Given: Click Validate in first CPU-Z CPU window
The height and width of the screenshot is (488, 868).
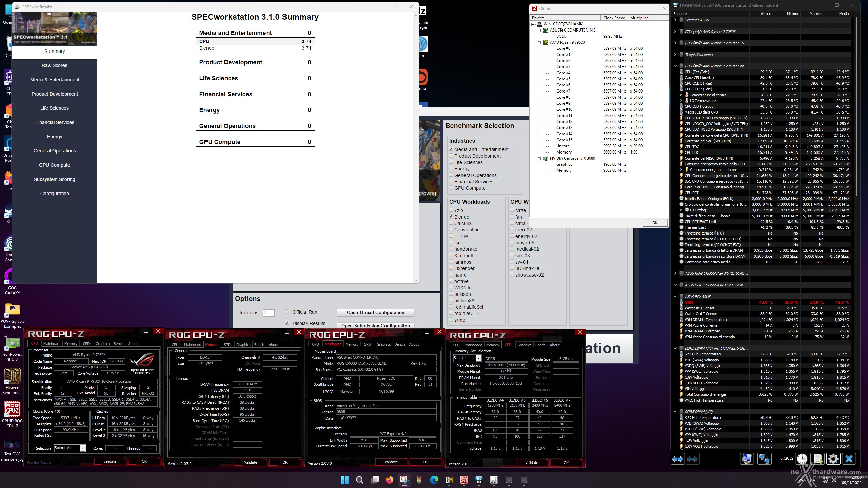Looking at the screenshot, I should tap(110, 461).
